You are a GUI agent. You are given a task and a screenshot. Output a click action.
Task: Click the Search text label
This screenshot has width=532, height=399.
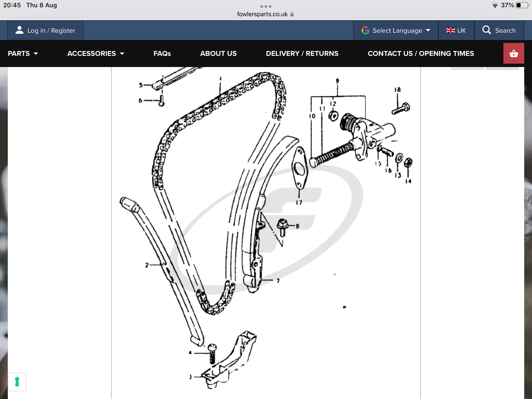click(x=505, y=30)
